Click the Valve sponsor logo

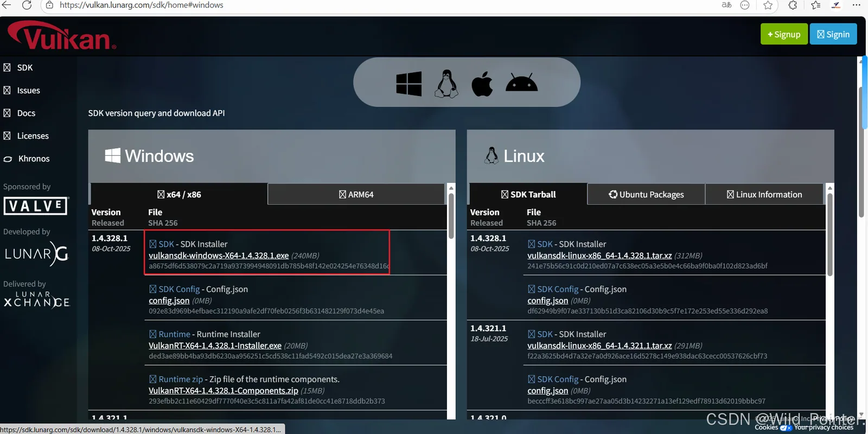coord(36,206)
